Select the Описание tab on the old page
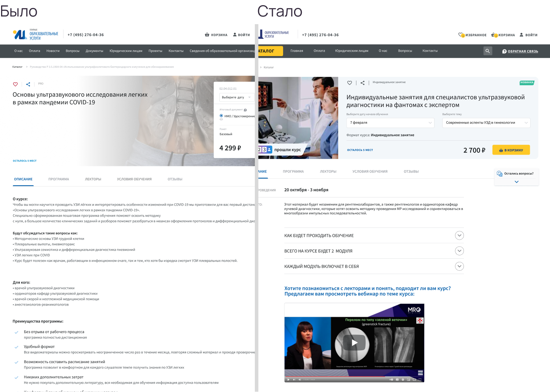The height and width of the screenshot is (392, 550). pyautogui.click(x=23, y=179)
